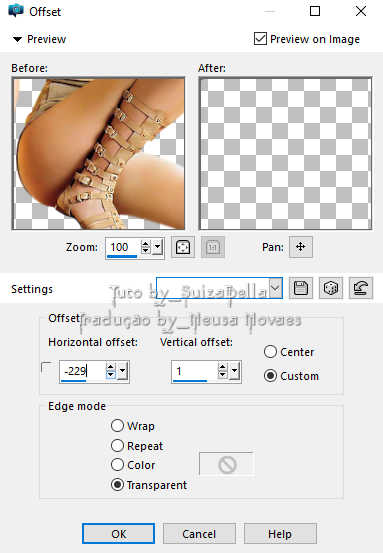
Task: Click the fit image to window icon
Action: point(183,247)
